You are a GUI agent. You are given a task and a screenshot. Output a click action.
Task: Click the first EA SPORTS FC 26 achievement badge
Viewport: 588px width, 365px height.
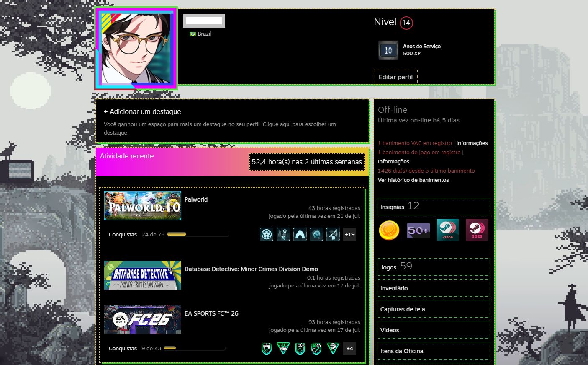[x=267, y=348]
